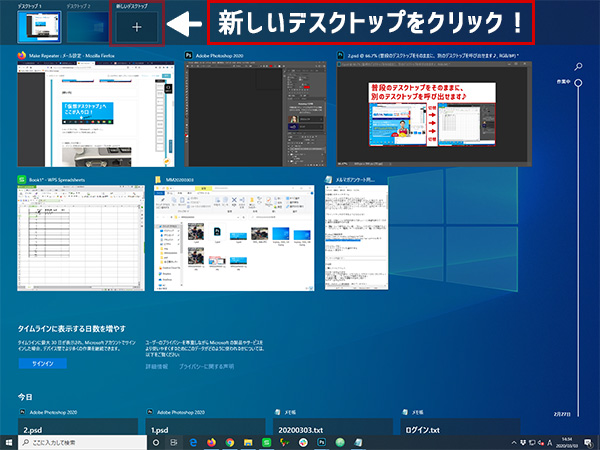
Task: Open the MM20200303 File Explorer window preview
Action: [234, 238]
